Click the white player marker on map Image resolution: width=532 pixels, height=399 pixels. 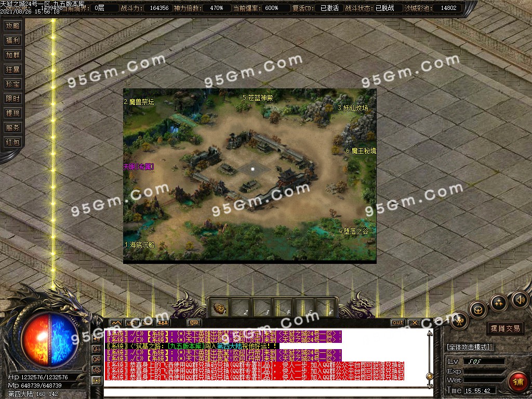click(253, 169)
